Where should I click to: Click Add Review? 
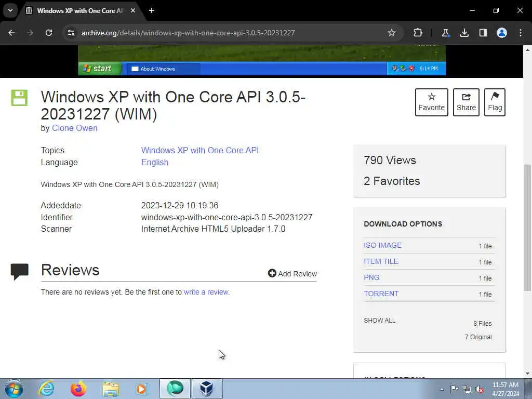click(x=292, y=273)
